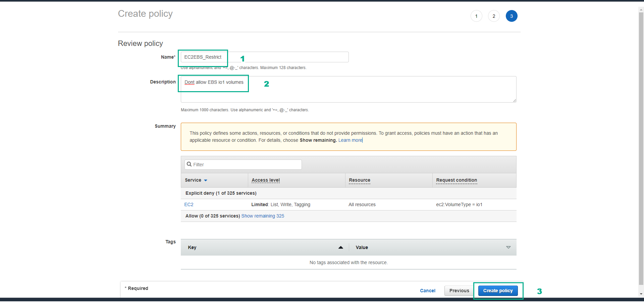Select the step 3 circle indicator
This screenshot has height=303, width=644.
click(512, 16)
